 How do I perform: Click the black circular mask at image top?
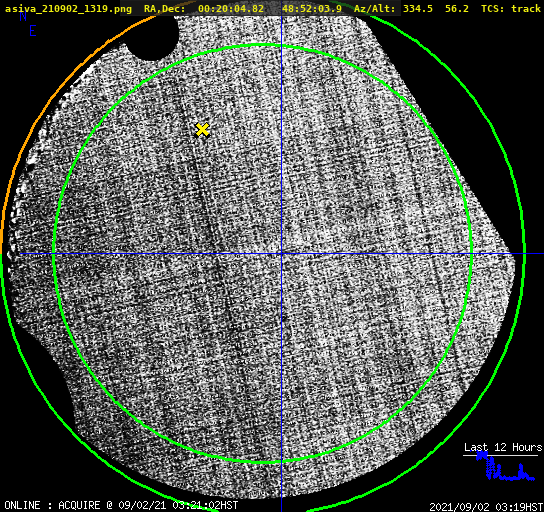point(152,37)
